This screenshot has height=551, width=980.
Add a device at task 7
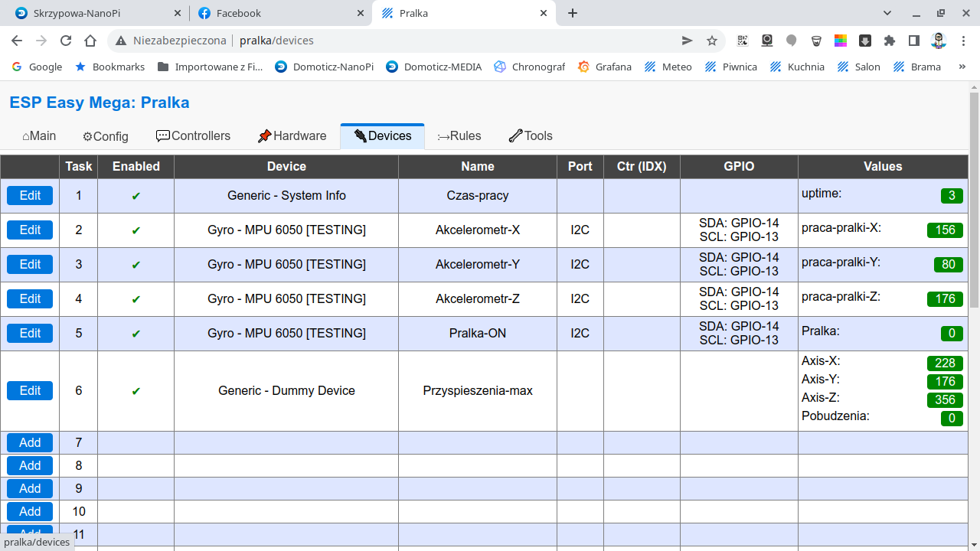click(x=30, y=443)
